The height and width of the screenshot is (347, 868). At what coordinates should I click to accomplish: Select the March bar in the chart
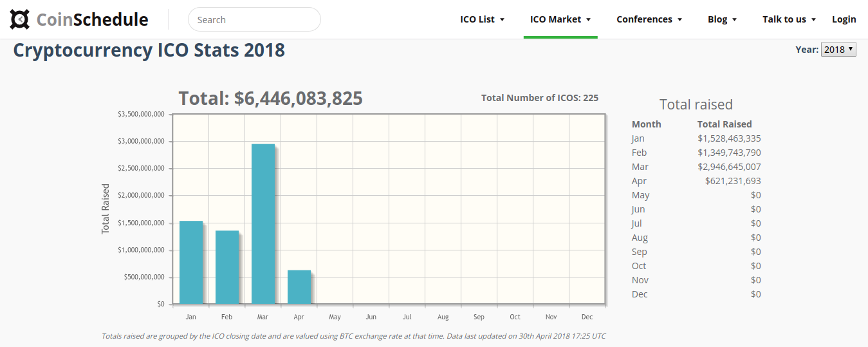point(263,224)
